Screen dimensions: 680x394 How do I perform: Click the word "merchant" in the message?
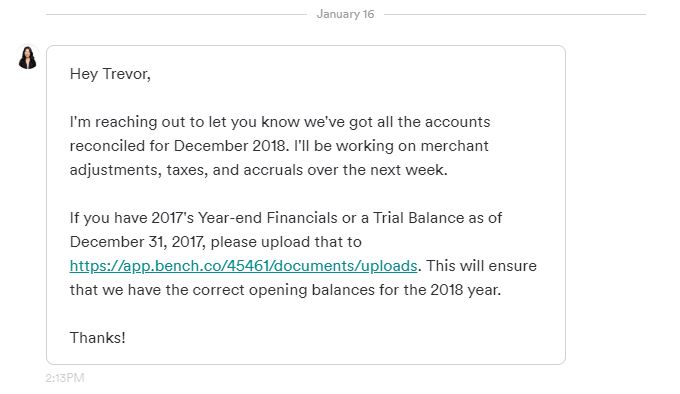(x=454, y=146)
